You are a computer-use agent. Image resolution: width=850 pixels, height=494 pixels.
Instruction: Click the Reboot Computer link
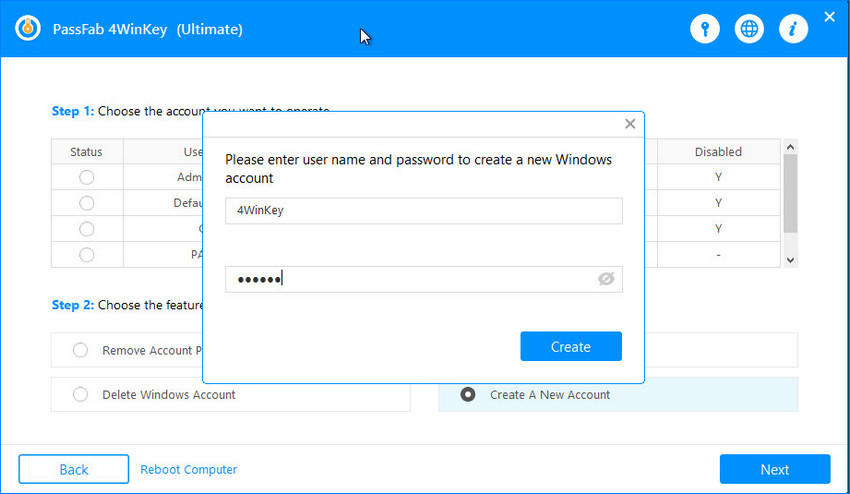point(189,469)
